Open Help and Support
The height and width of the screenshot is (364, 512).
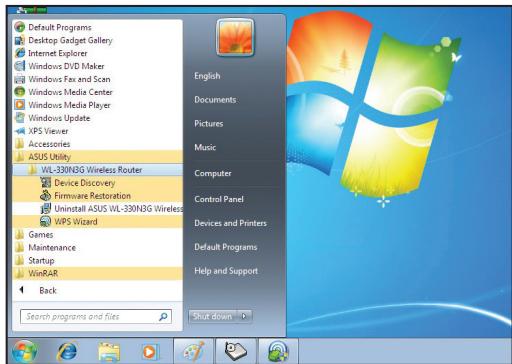pyautogui.click(x=226, y=271)
